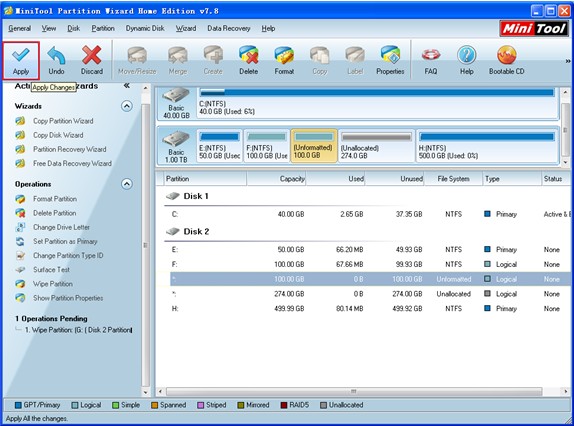
Task: Select the E: NTFS 50.0 GB block
Action: (x=219, y=146)
